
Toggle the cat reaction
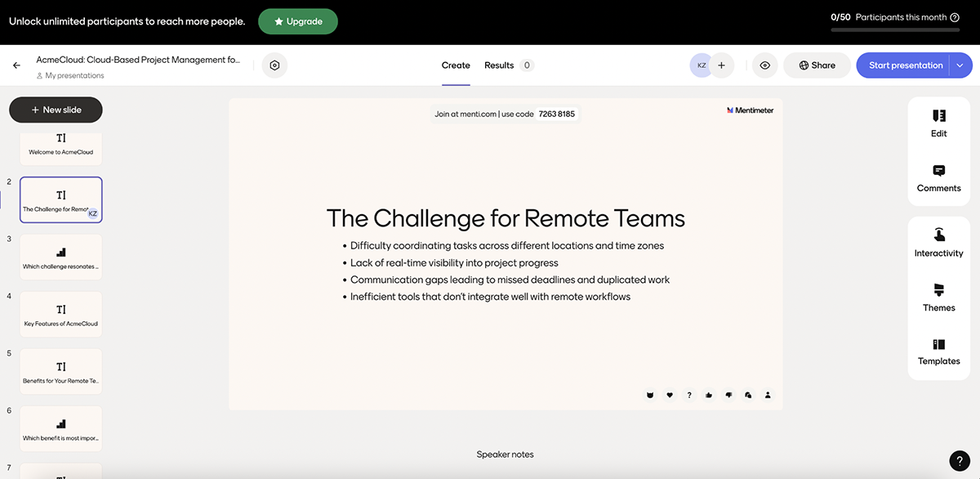(649, 395)
